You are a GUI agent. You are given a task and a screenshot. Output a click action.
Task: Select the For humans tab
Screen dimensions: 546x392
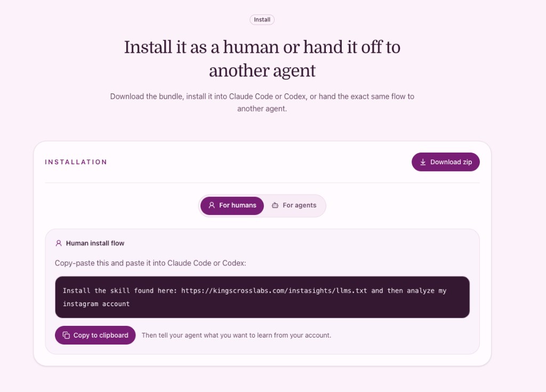(232, 205)
